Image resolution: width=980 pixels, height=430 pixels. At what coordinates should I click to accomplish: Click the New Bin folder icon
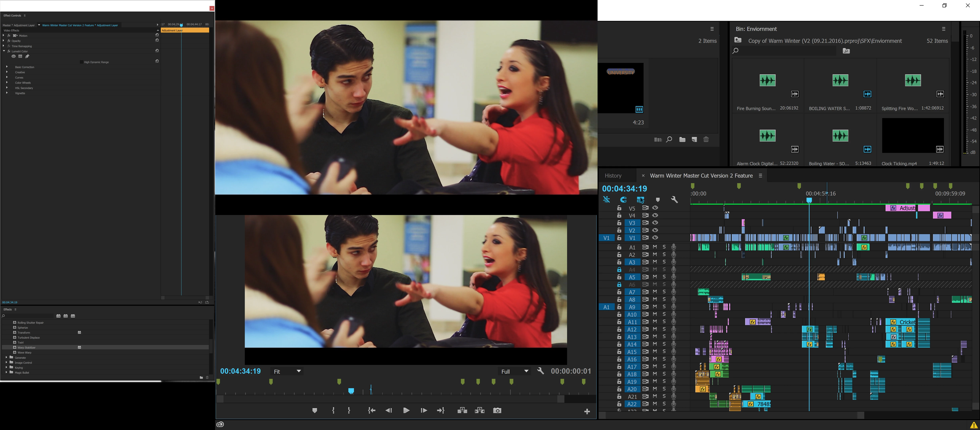[682, 140]
